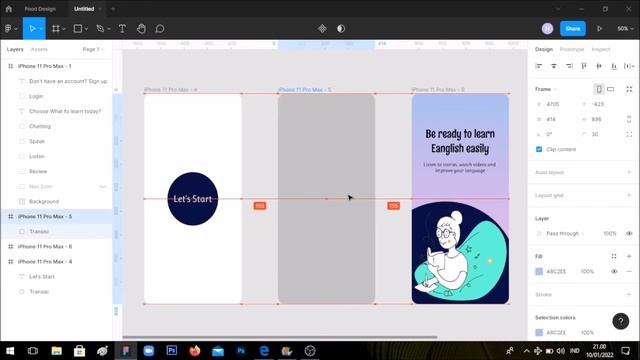Open the Pass through blend mode dropdown
This screenshot has width=640, height=360.
pos(565,233)
